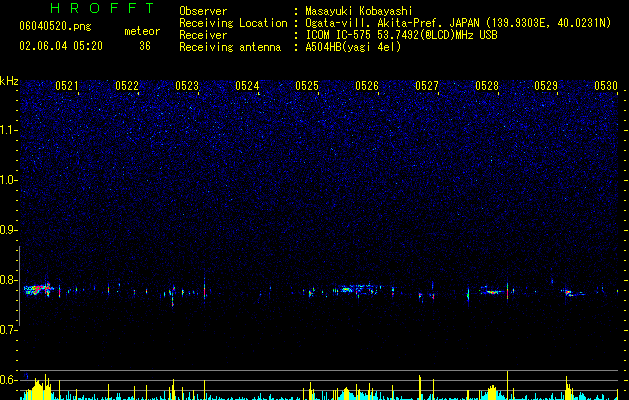Click the 0524 time marker
The image size is (629, 400).
tap(247, 86)
